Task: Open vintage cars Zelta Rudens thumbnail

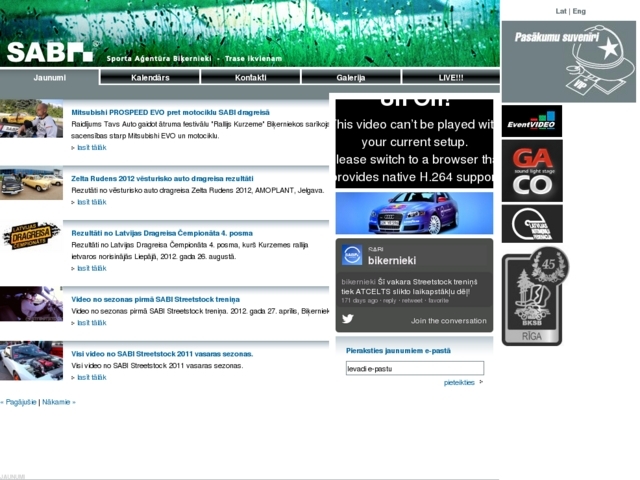Action: (31, 183)
